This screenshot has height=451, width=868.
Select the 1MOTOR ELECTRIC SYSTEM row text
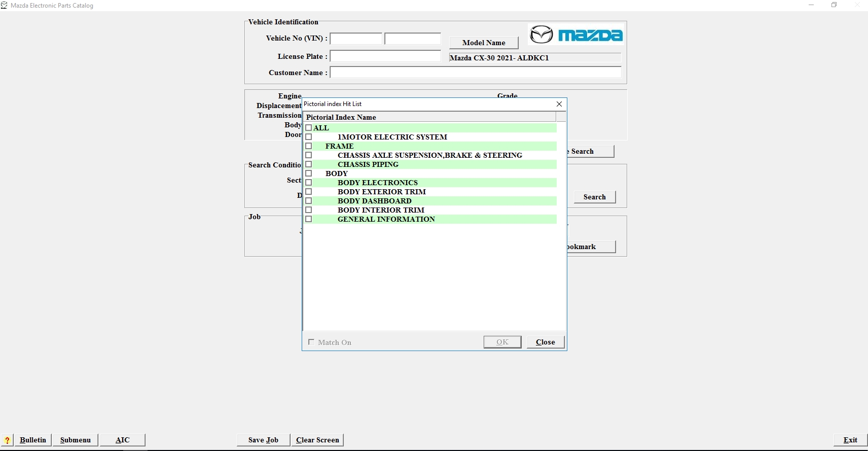[392, 137]
